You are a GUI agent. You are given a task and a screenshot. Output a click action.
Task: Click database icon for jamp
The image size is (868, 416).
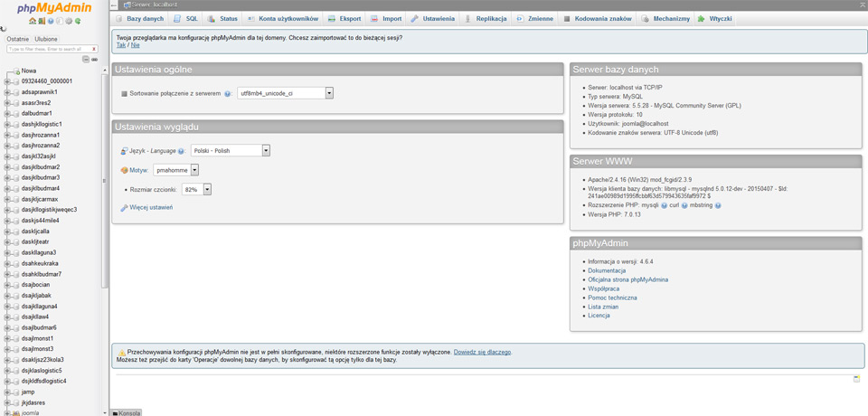(15, 392)
